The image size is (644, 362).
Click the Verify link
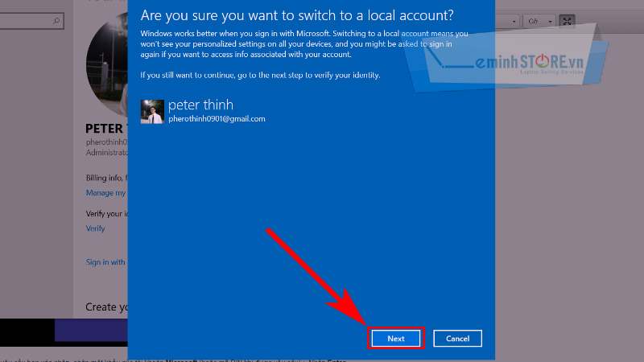click(95, 228)
